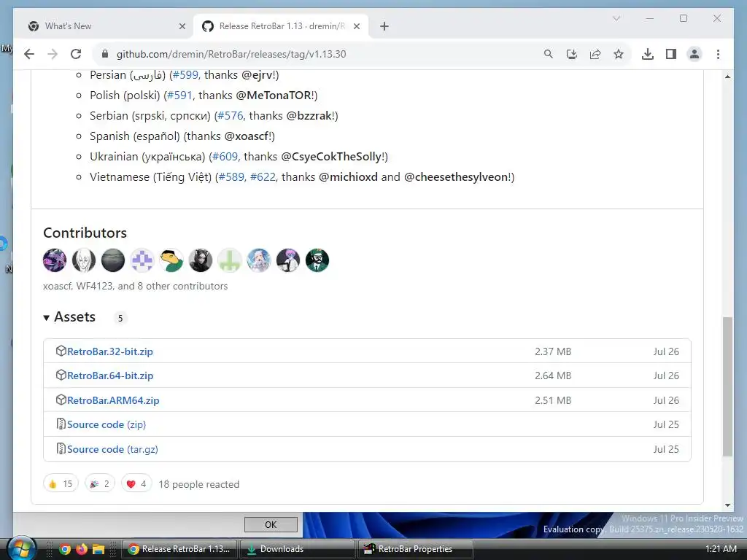Open the Chrome profile avatar

(x=694, y=54)
